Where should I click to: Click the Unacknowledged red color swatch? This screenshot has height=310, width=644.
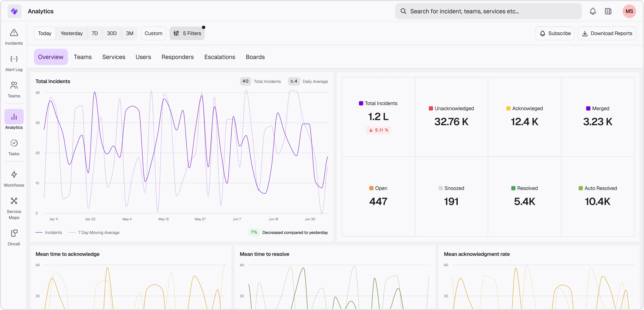point(431,109)
